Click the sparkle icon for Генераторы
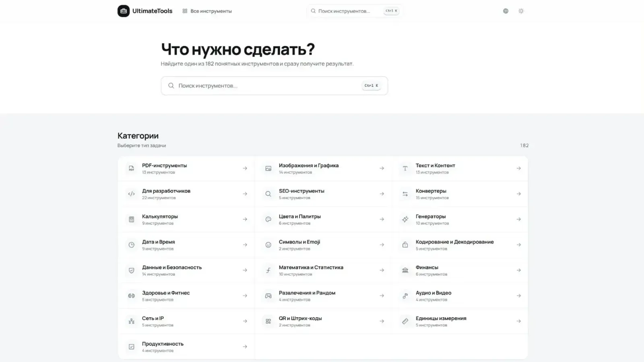Screen dimensions: 644x362 [405, 219]
